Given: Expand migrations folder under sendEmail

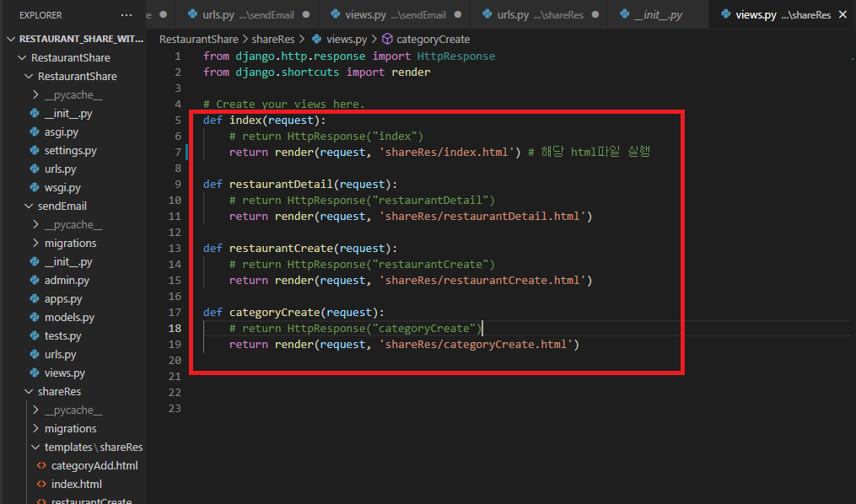Looking at the screenshot, I should [35, 244].
